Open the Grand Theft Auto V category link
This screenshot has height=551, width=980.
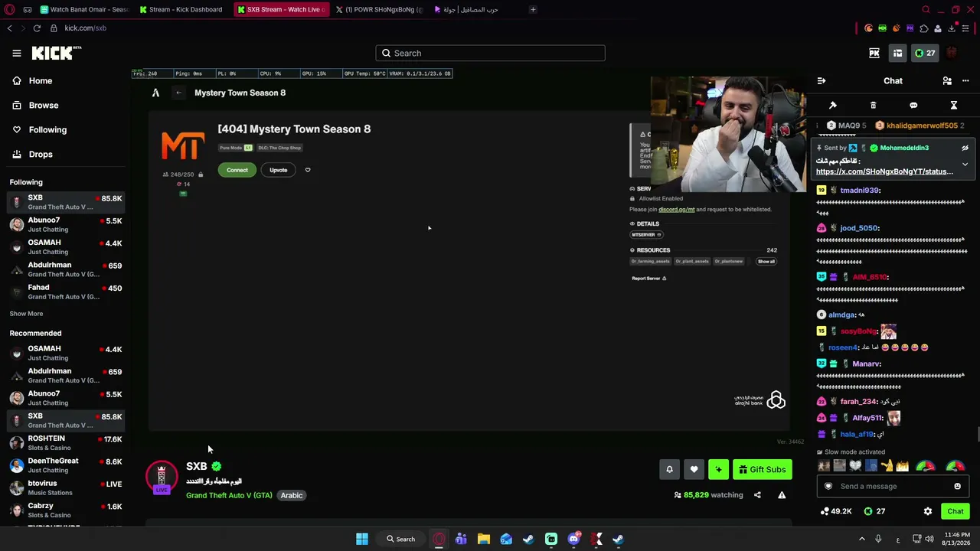(x=229, y=495)
